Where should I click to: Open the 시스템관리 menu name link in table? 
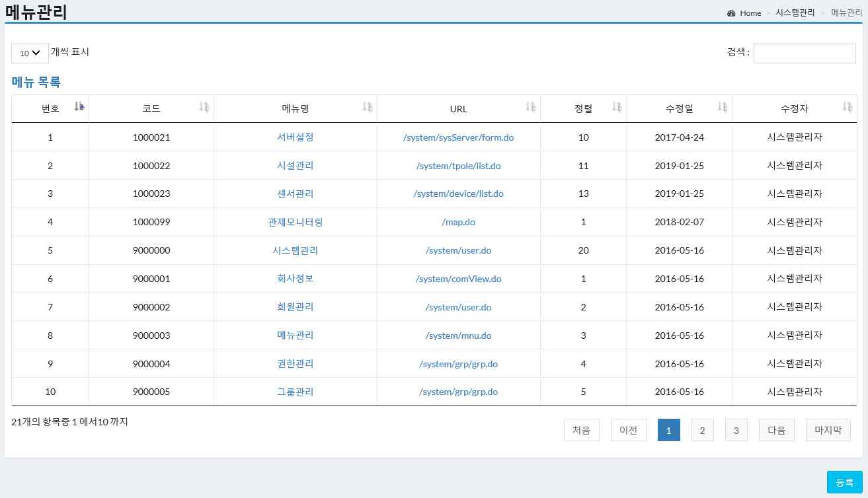[296, 251]
